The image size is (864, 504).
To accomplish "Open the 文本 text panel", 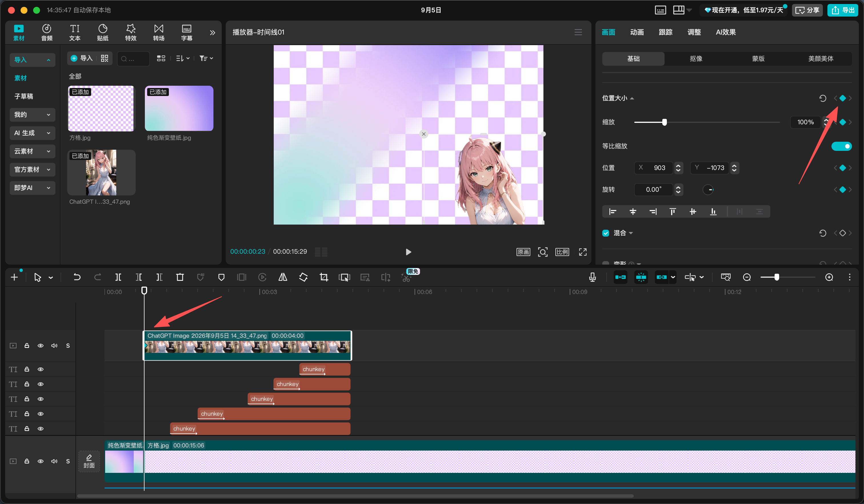I will point(75,33).
